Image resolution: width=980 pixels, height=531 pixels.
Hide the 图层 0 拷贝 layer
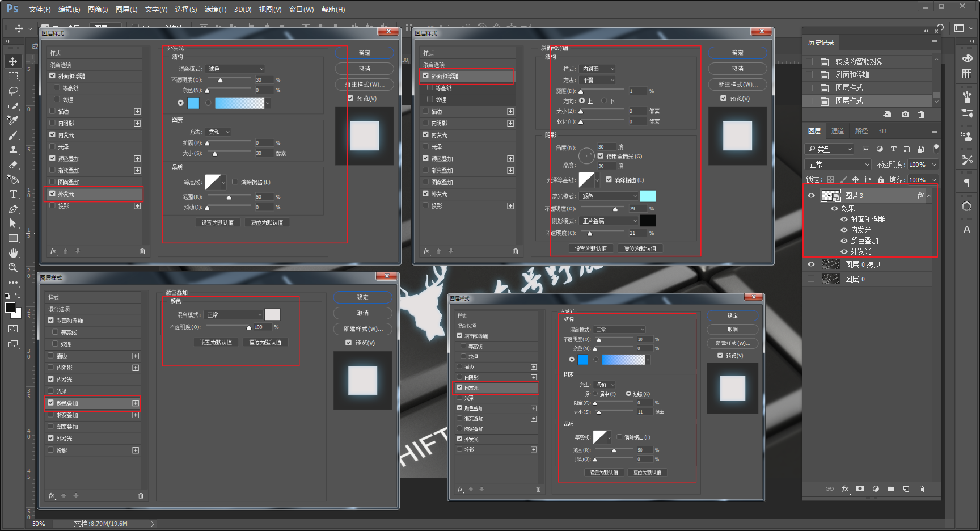[x=811, y=264]
